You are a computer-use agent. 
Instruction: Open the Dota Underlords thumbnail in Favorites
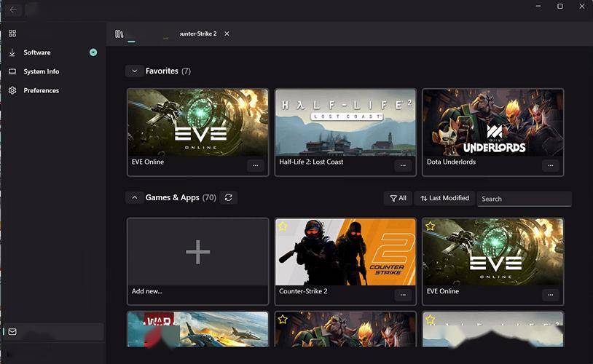pos(492,122)
